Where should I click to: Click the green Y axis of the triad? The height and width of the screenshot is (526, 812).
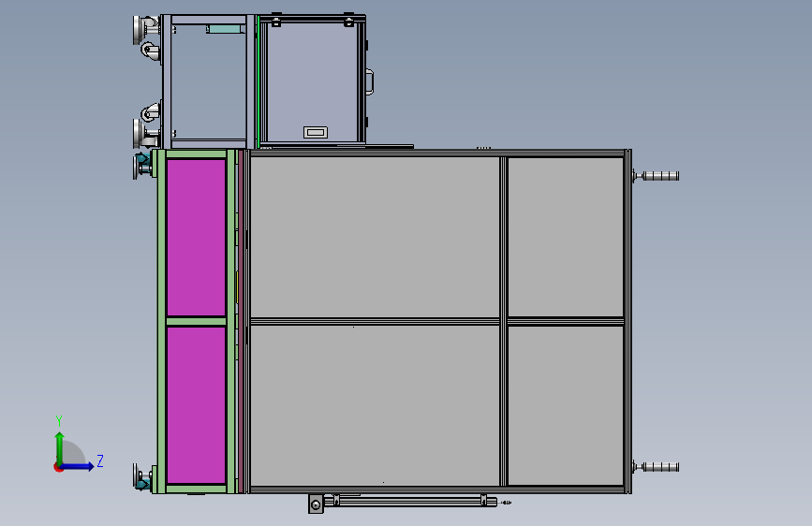click(x=60, y=447)
